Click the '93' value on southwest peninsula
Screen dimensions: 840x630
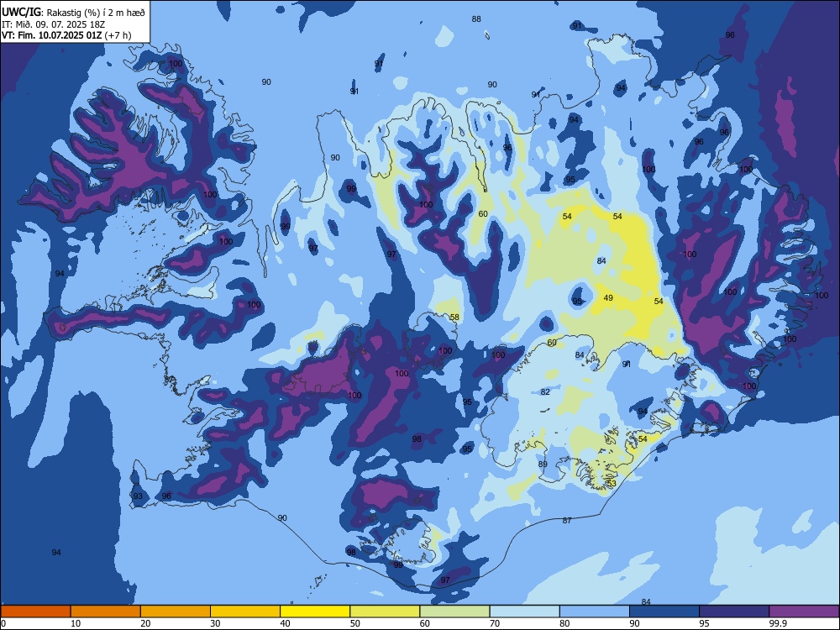(x=138, y=496)
